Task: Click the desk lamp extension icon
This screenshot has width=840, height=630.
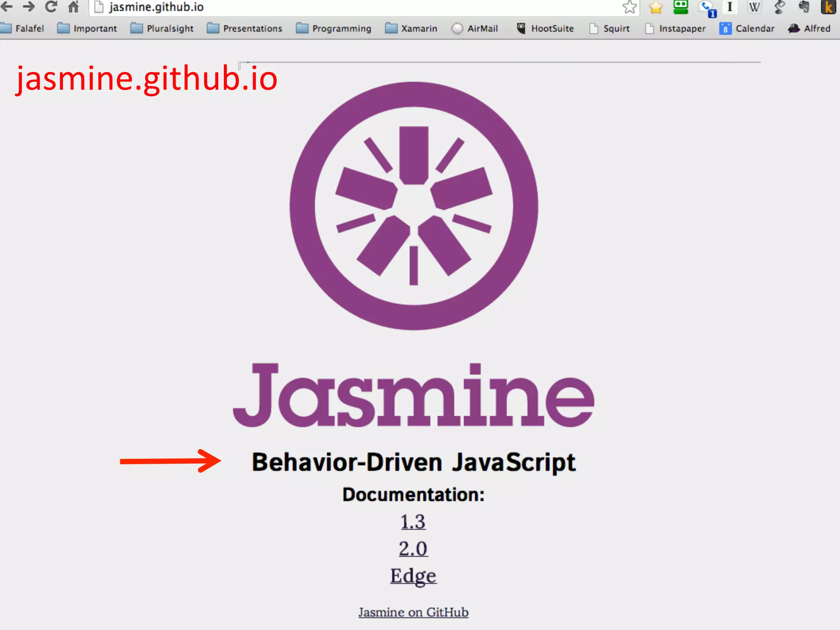Action: (x=779, y=7)
